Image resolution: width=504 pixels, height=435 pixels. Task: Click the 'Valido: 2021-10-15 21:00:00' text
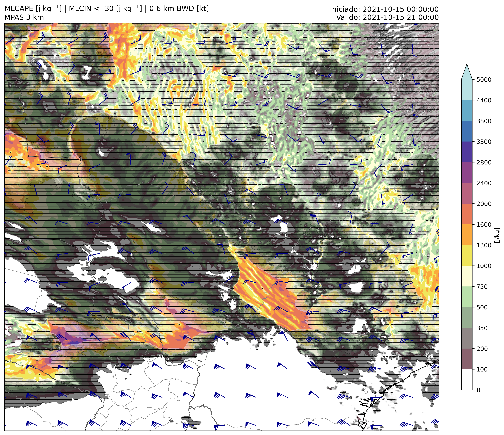(387, 17)
